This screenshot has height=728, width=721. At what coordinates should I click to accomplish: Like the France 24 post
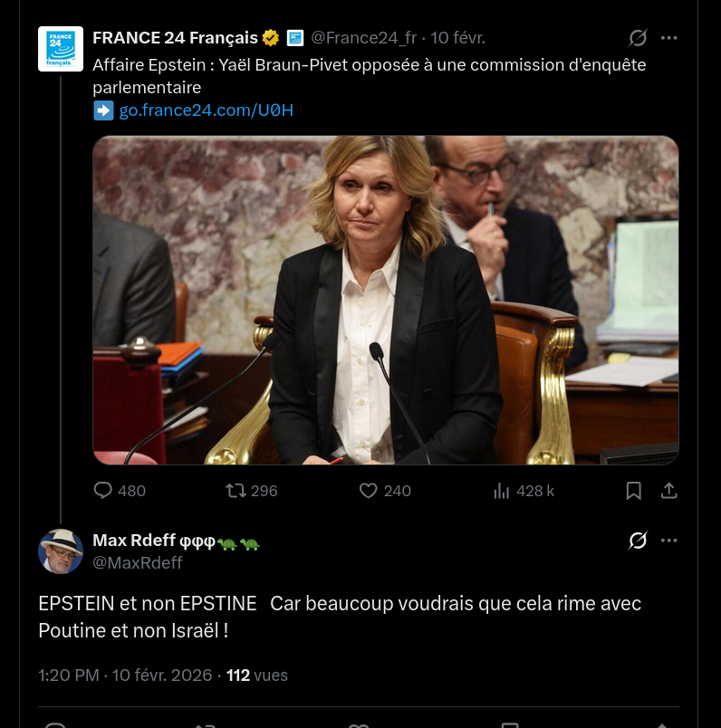[x=369, y=491]
